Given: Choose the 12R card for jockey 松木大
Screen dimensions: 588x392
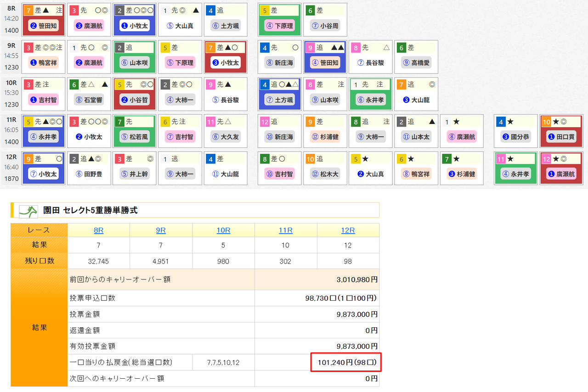Looking at the screenshot, I should pyautogui.click(x=326, y=168).
